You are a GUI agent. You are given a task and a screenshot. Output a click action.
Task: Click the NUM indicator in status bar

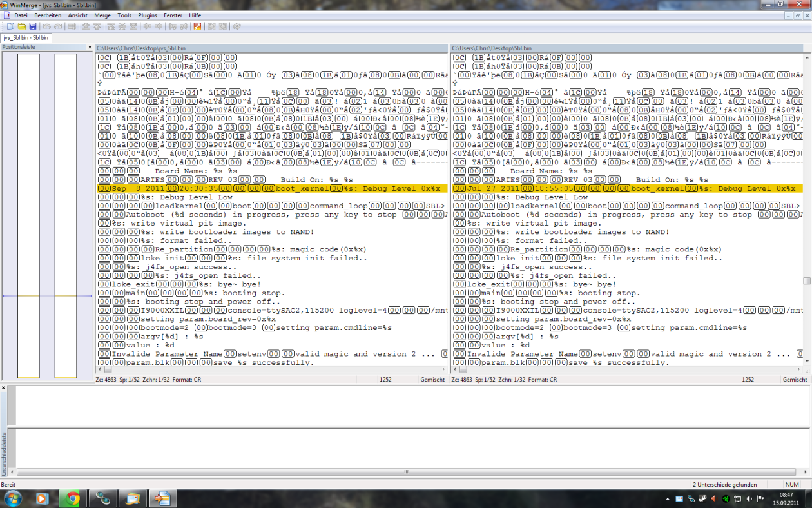[792, 484]
